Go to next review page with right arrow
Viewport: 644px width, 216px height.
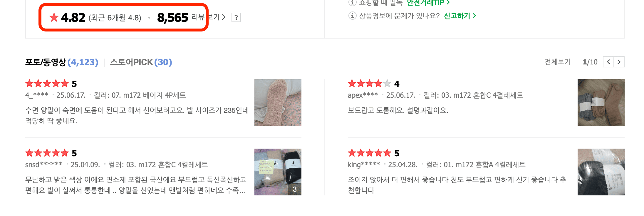coord(619,62)
